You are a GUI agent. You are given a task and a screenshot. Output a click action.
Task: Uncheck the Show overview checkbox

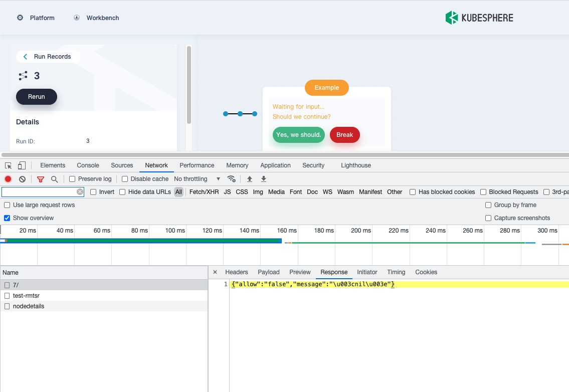[7, 218]
